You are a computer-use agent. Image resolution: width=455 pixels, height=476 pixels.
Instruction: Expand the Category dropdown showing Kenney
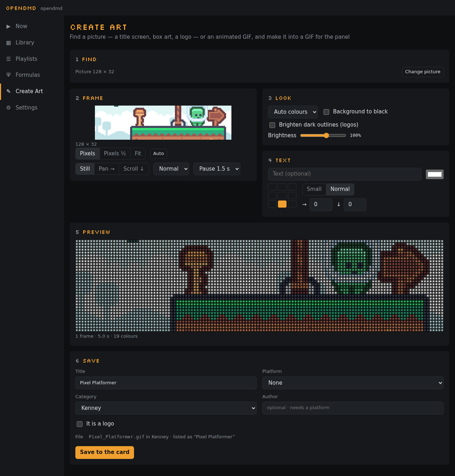[166, 408]
